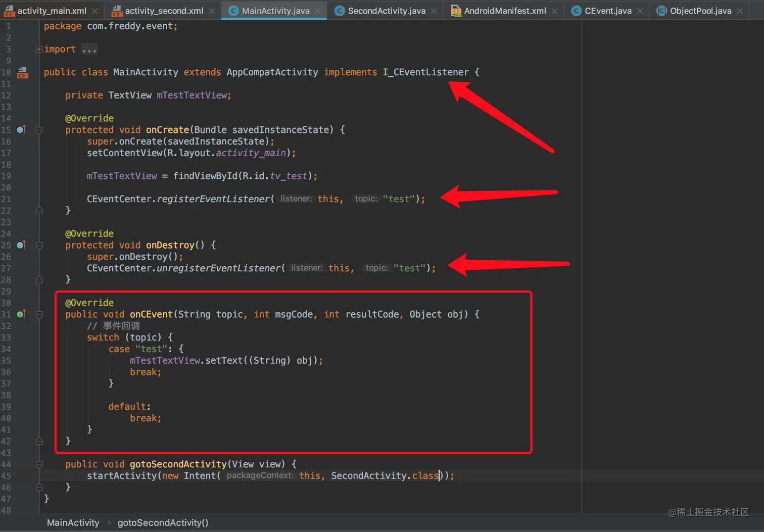Image resolution: width=764 pixels, height=532 pixels.
Task: Click the related XML file gutter icon
Action: click(22, 73)
